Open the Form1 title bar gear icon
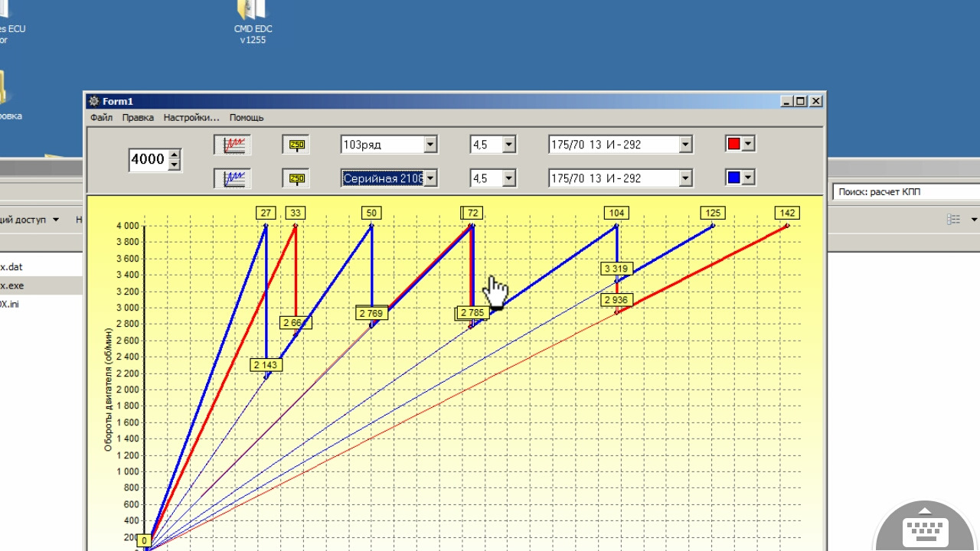This screenshot has width=980, height=551. point(94,101)
